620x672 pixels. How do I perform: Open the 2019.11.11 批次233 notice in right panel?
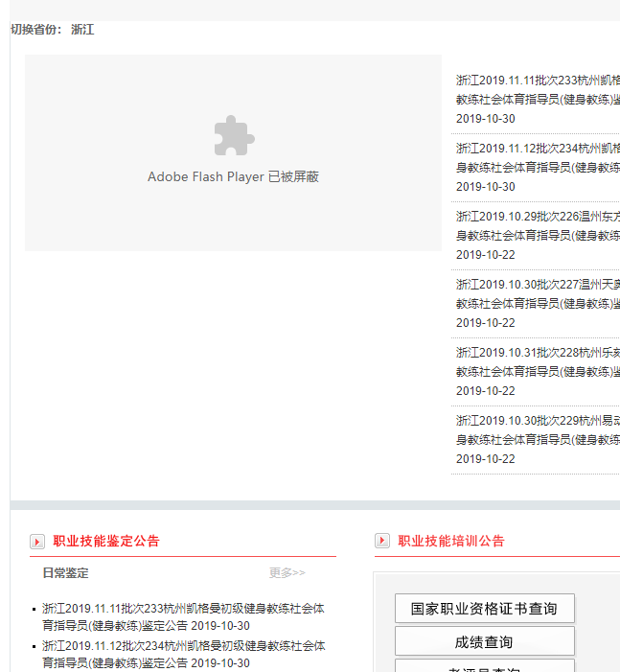point(538,89)
